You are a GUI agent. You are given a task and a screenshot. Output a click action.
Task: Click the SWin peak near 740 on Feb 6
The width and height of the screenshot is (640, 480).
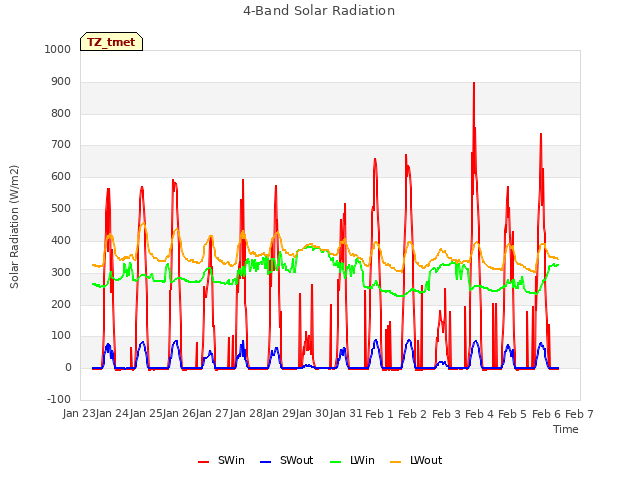pyautogui.click(x=541, y=134)
